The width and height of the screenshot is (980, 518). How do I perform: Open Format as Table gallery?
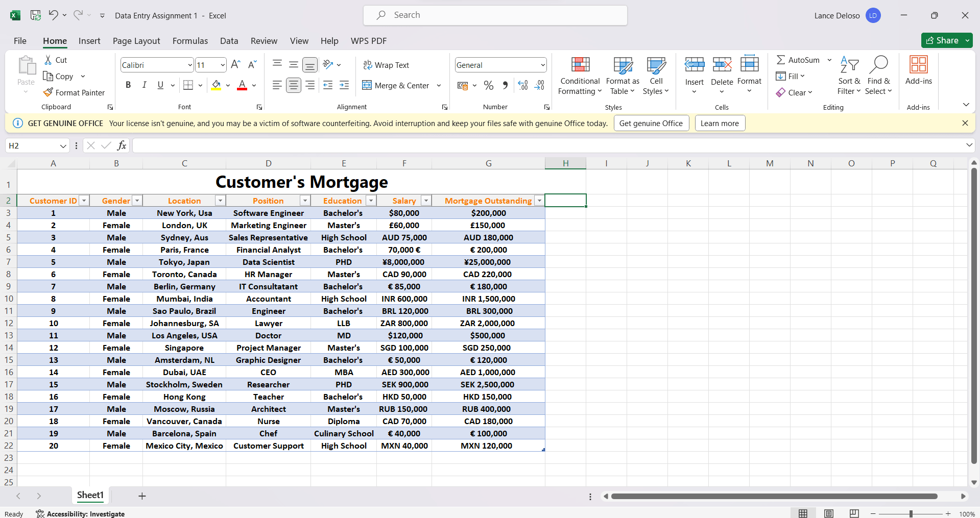tap(623, 76)
